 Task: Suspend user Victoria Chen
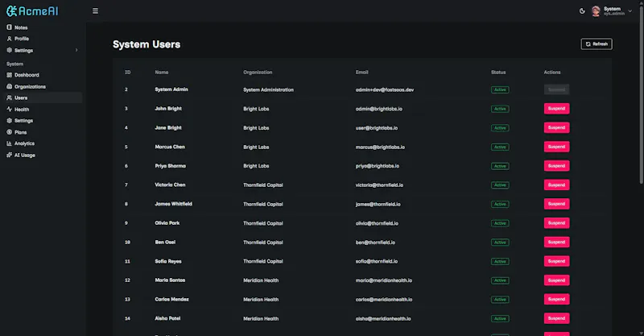(556, 185)
